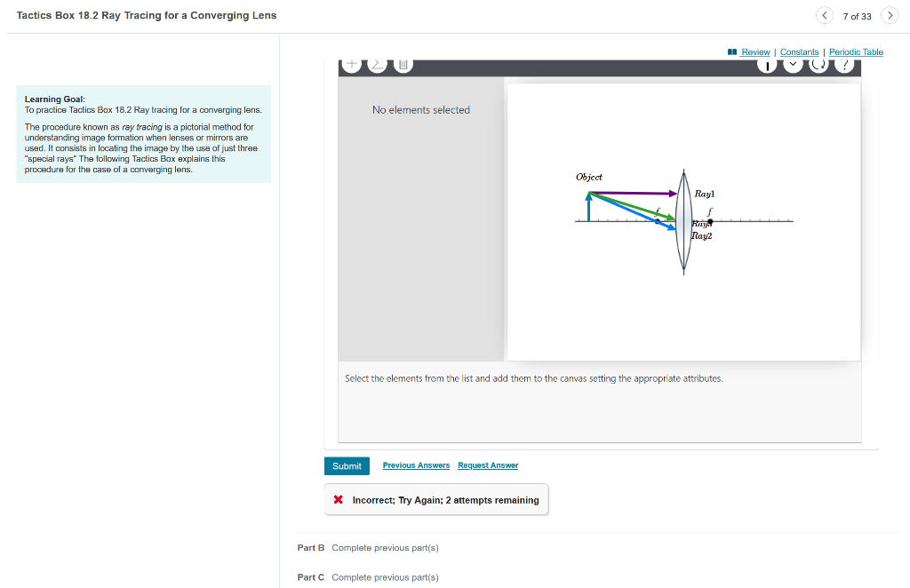Image resolution: width=910 pixels, height=588 pixels.
Task: Click the next-item chevron beside 7 of 33
Action: point(889,15)
